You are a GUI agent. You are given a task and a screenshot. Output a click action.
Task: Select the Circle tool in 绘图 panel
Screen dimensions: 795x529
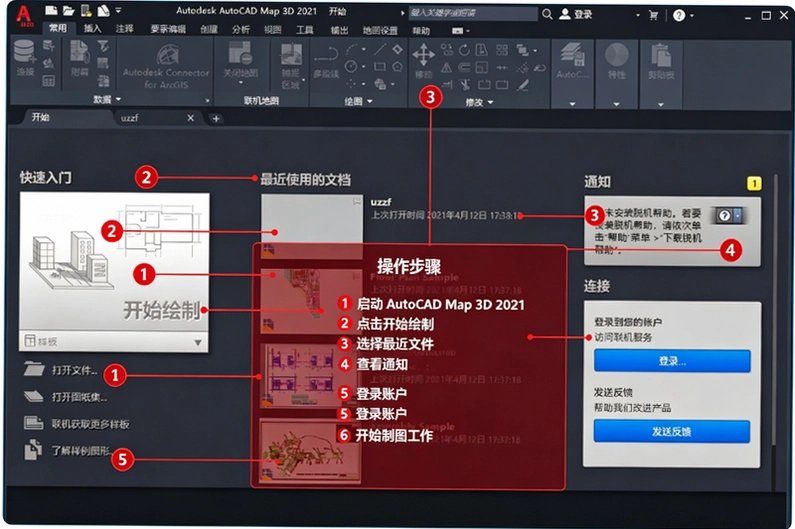pyautogui.click(x=351, y=66)
